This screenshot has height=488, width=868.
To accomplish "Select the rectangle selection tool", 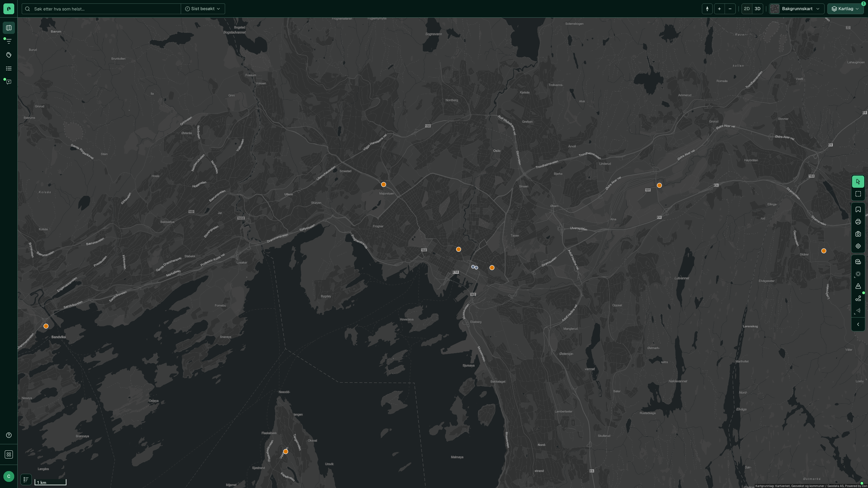I will click(858, 194).
